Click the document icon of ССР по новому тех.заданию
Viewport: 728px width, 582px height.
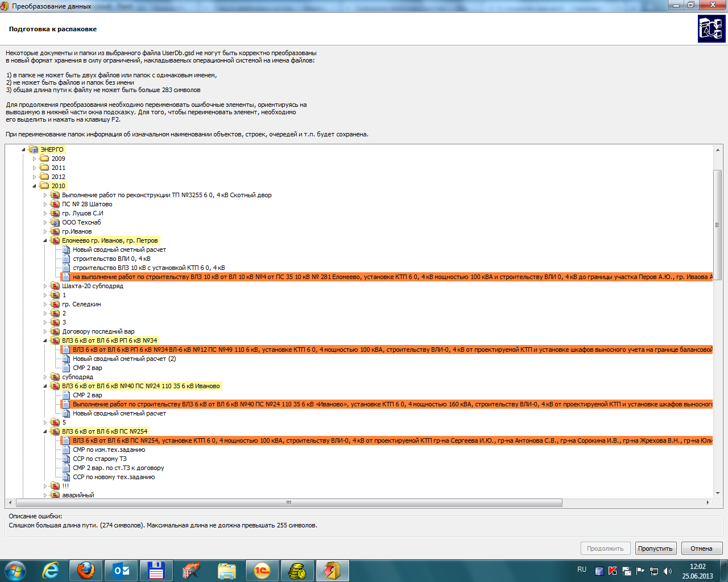(x=66, y=477)
